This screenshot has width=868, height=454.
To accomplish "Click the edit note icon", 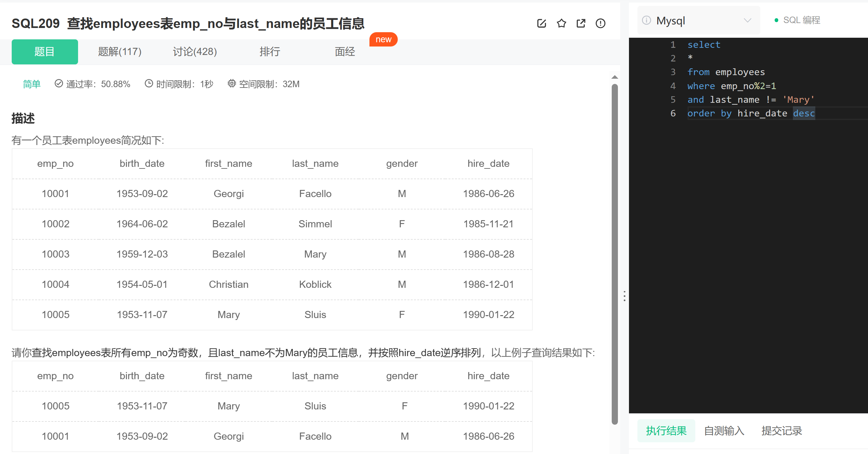I will [541, 23].
